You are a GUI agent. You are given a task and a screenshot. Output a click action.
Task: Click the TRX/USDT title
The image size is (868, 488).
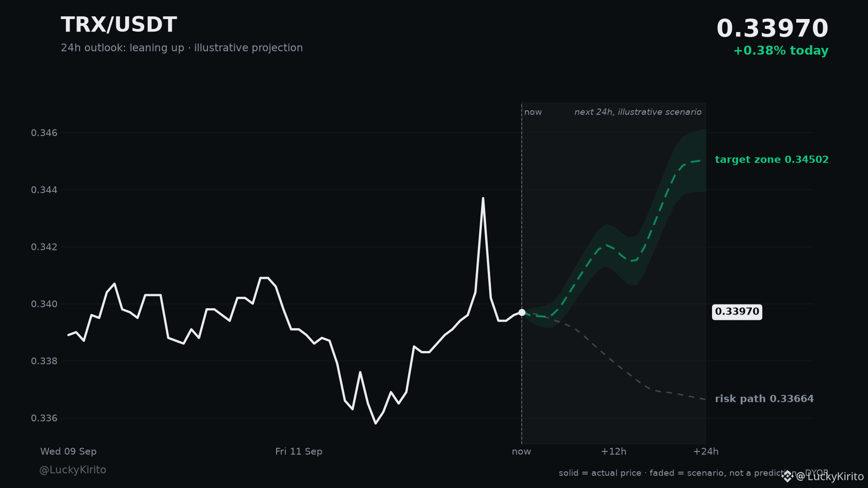119,25
